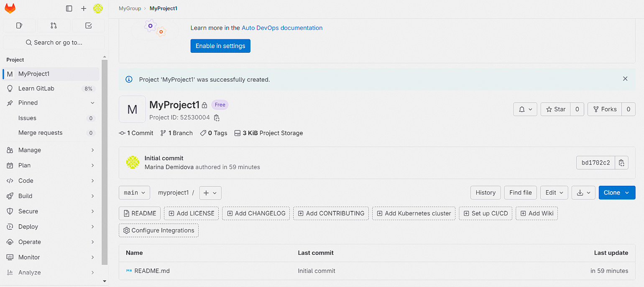Screen dimensions: 644x287
Task: Copy the Project ID with clipboard icon
Action: pos(217,118)
